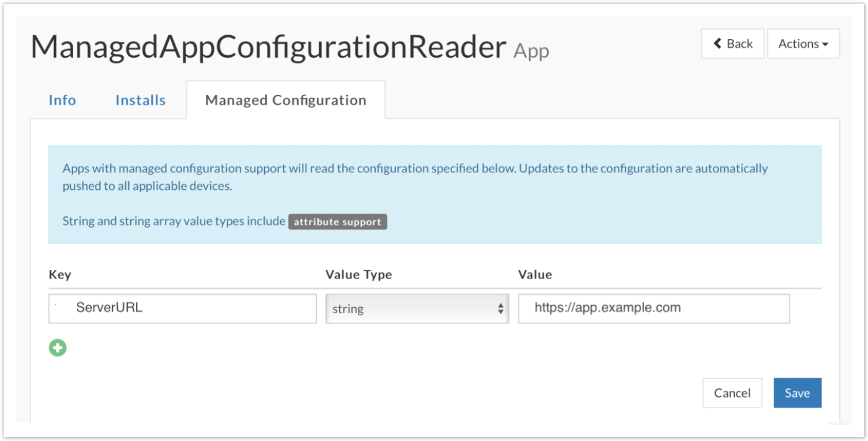868x441 pixels.
Task: Open the Installs tab
Action: point(140,100)
